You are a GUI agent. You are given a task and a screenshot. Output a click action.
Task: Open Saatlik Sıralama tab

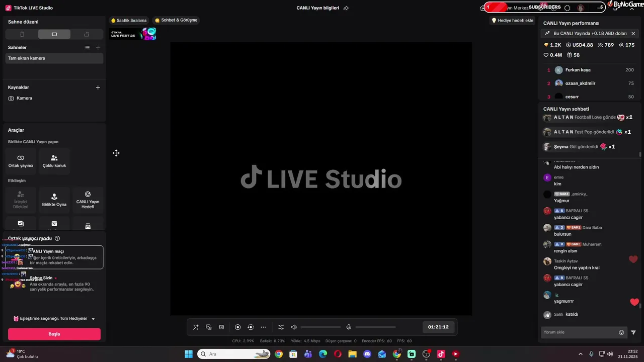tap(129, 21)
